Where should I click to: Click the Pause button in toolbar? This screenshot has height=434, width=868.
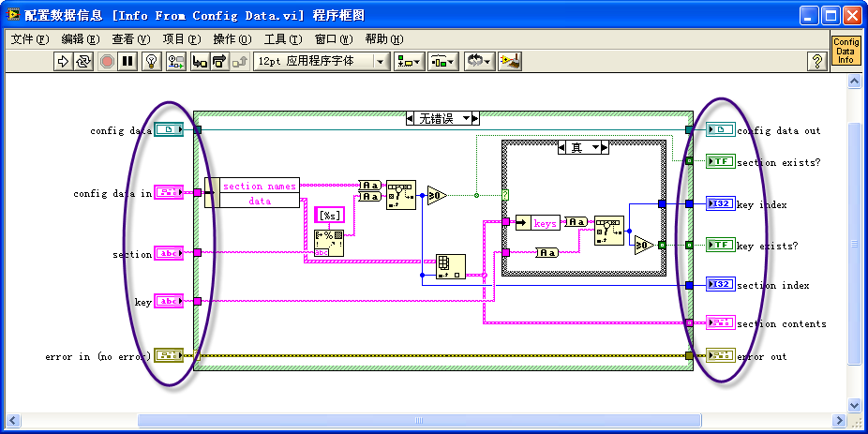pyautogui.click(x=128, y=61)
